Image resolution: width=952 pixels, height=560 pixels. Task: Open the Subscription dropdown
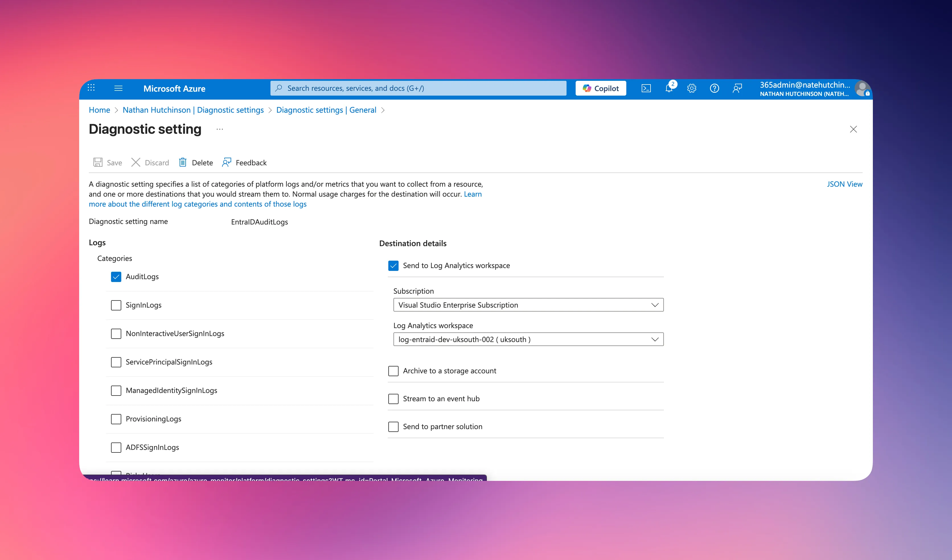(528, 305)
